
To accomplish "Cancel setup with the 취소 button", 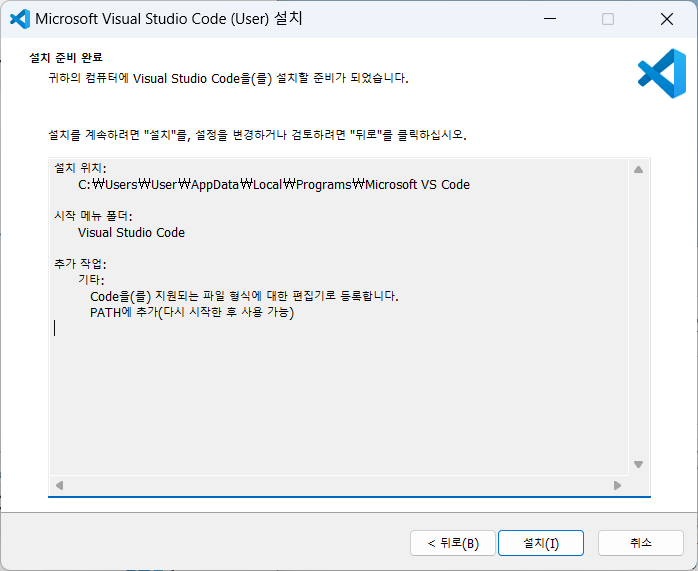I will pyautogui.click(x=641, y=543).
